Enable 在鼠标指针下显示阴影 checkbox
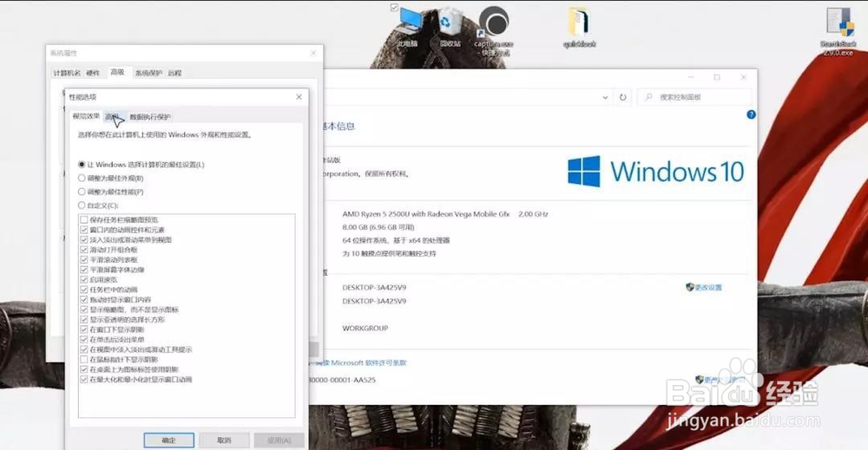The width and height of the screenshot is (868, 450). pyautogui.click(x=84, y=359)
